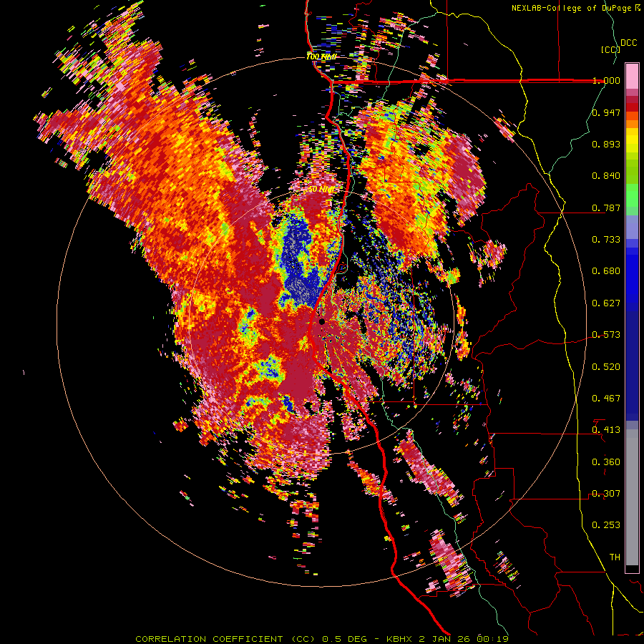Select the 0.360 legend value
Viewport: 644px width, 644px height.
pos(606,462)
